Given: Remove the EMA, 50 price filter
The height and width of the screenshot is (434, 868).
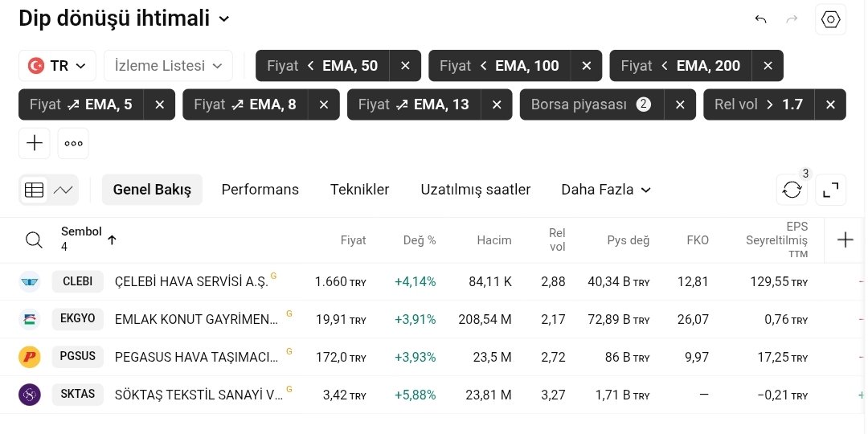Looking at the screenshot, I should click(x=405, y=66).
